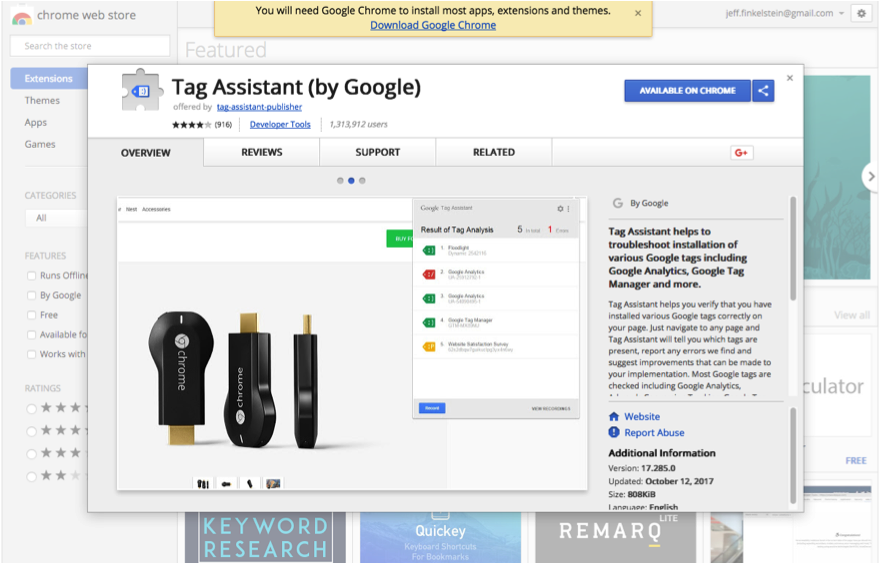Switch to the Overview tab
The height and width of the screenshot is (564, 890).
(145, 153)
